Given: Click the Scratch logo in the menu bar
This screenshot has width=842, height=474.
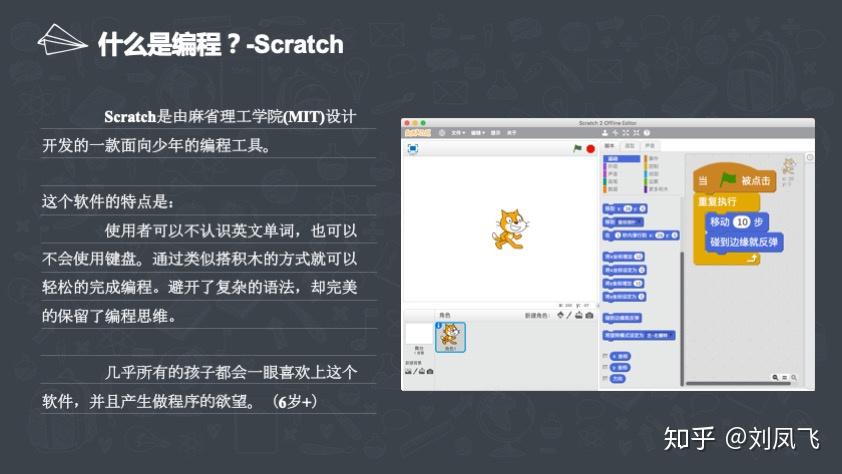Looking at the screenshot, I should coord(417,133).
